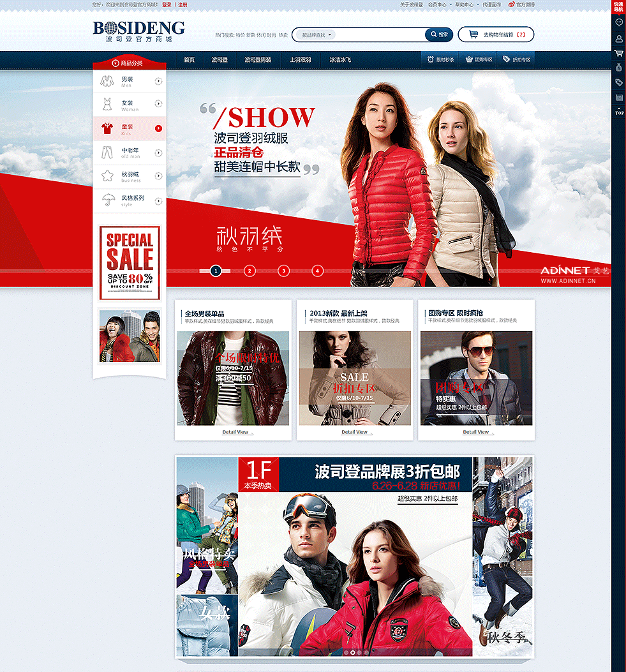Open the 风格特卖 side image in 1F section

pyautogui.click(x=207, y=525)
